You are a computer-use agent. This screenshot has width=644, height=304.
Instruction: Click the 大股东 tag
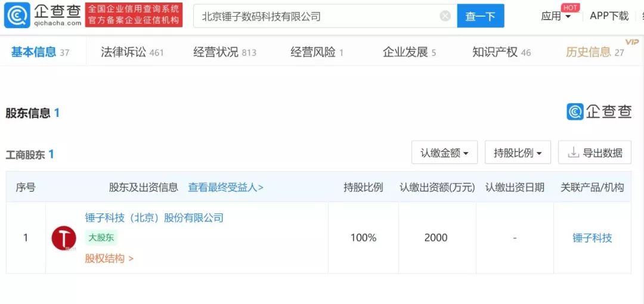click(x=101, y=238)
